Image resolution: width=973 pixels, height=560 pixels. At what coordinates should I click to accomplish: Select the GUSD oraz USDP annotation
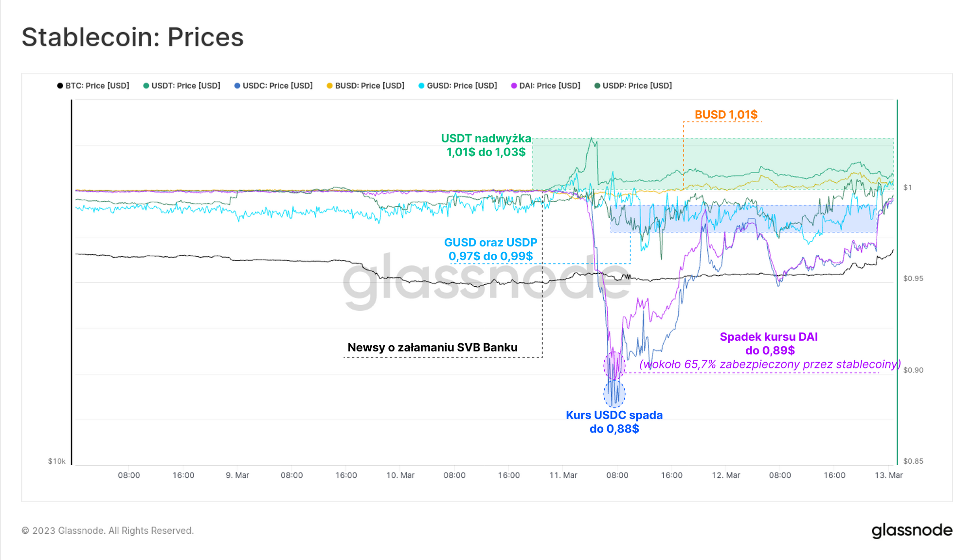(490, 249)
